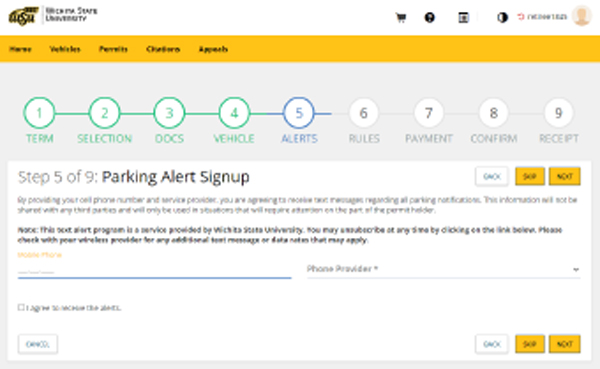Screen dimensions: 600x369
Task: Open the Appeals menu
Action: (x=213, y=49)
